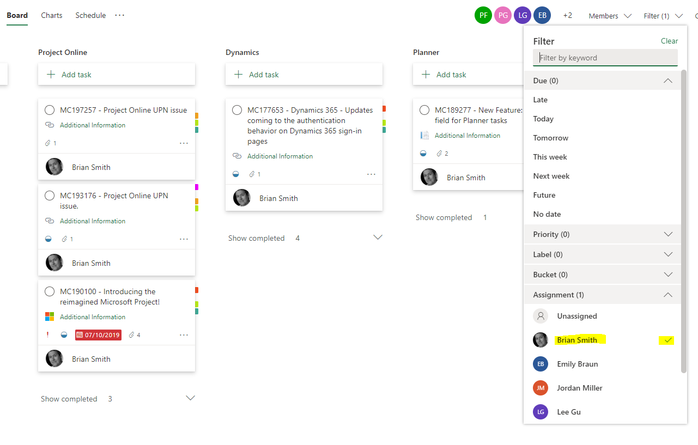
Task: Filter by Unassigned tasks
Action: pos(603,316)
